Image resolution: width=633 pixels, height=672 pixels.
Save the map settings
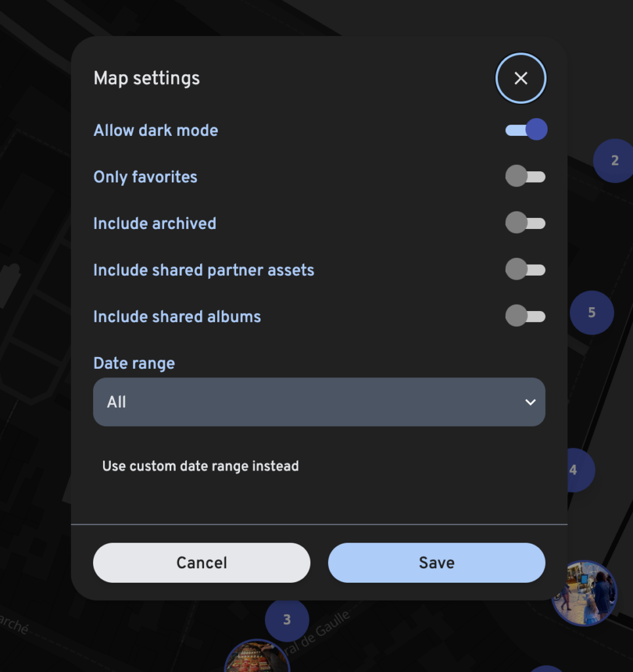436,562
